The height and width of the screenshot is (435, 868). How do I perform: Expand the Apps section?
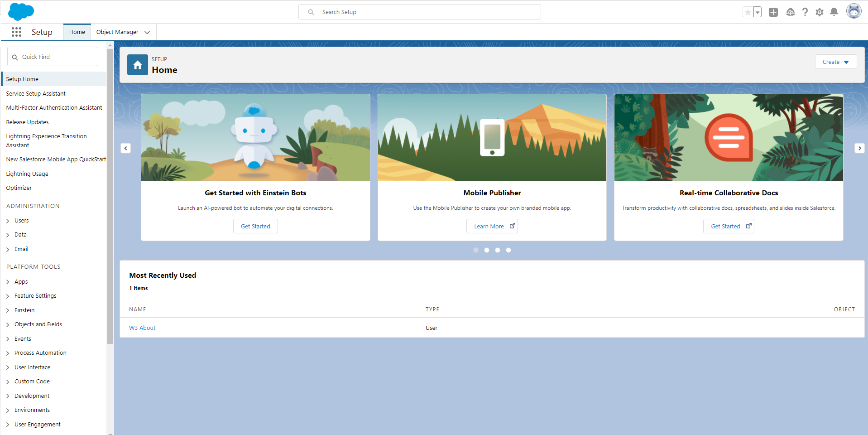click(x=8, y=282)
